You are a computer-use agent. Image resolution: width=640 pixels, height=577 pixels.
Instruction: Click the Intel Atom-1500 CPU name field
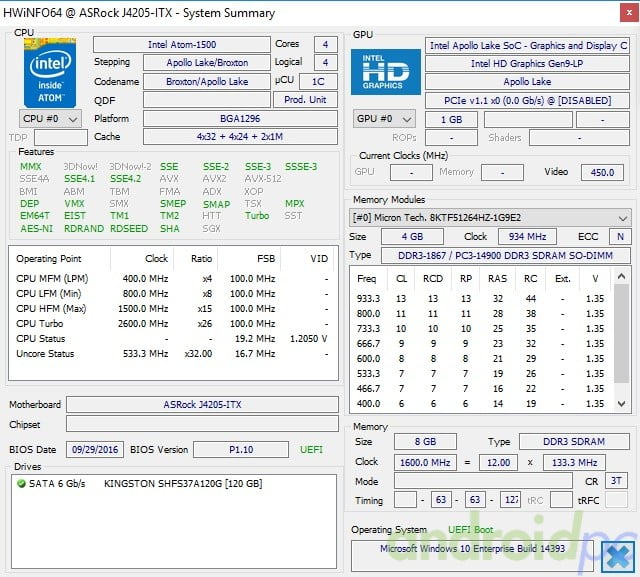point(182,44)
